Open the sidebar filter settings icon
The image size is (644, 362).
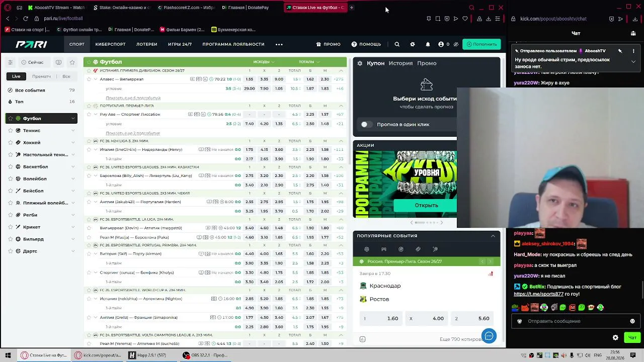10,62
